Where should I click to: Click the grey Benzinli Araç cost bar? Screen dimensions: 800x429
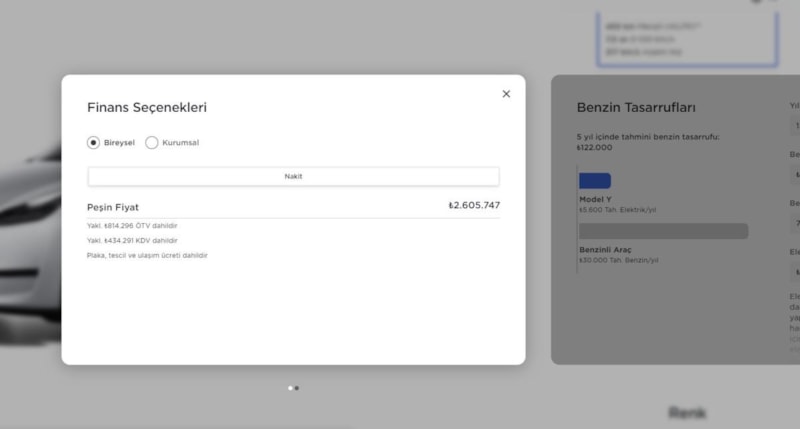tap(663, 231)
